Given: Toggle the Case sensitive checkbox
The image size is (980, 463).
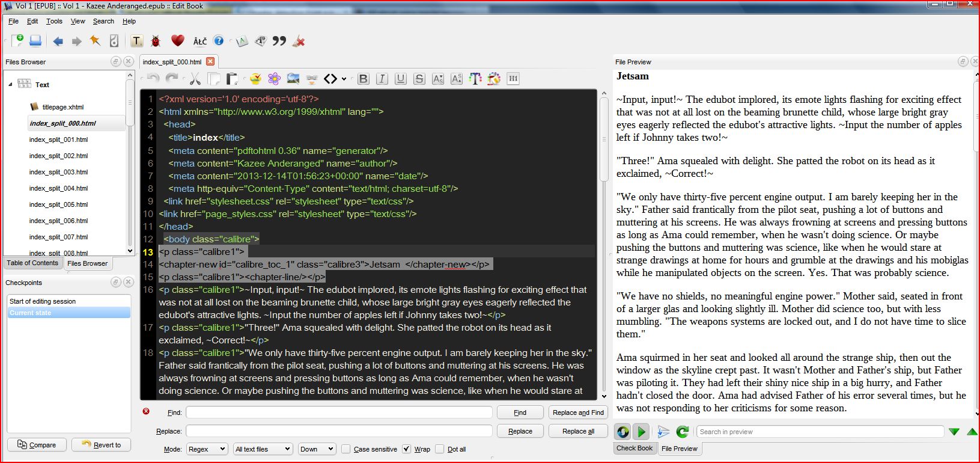Looking at the screenshot, I should 346,449.
